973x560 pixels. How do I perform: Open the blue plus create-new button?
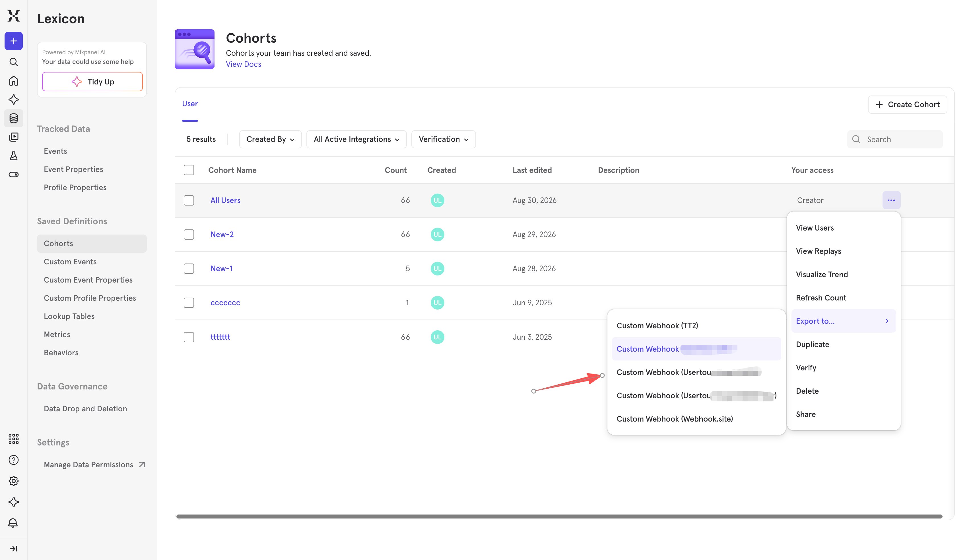(x=13, y=41)
